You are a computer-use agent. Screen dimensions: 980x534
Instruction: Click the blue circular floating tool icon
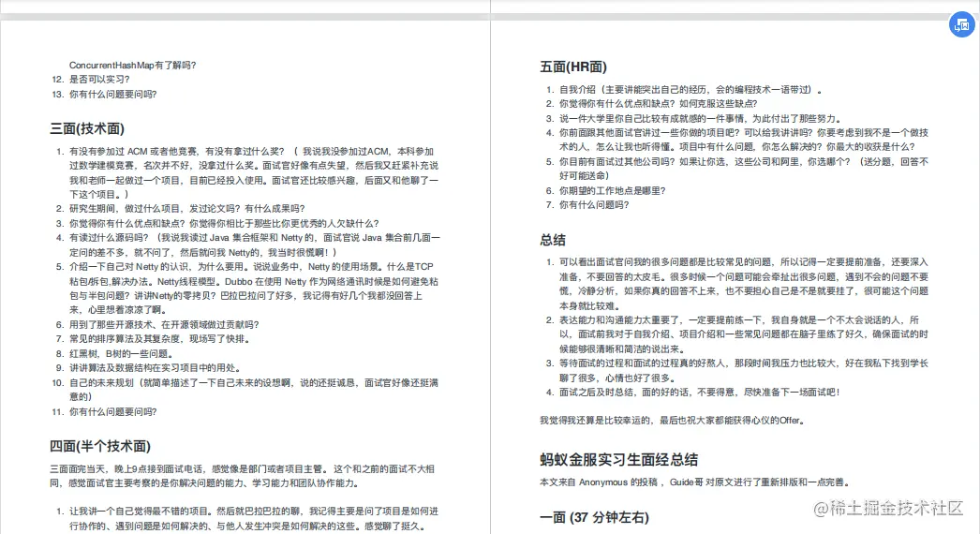[962, 24]
